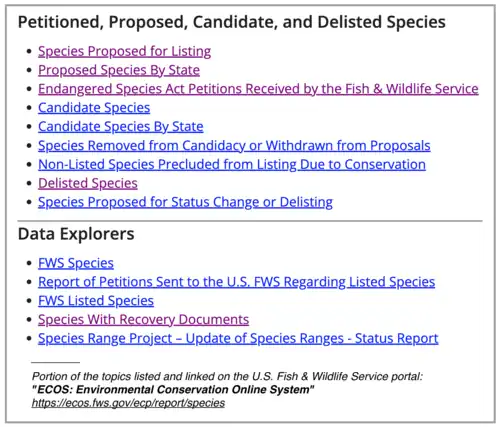
Task: Follow the ecos.fws.gov URL in caption
Action: (x=128, y=403)
